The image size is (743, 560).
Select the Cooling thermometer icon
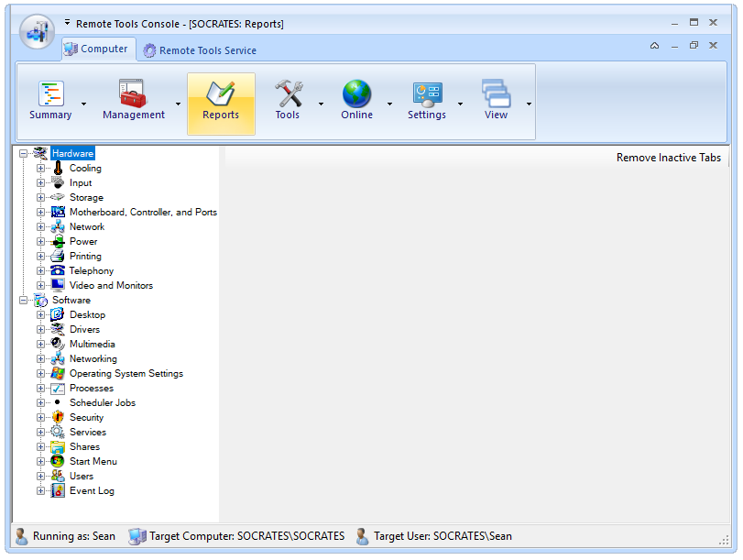pyautogui.click(x=58, y=168)
